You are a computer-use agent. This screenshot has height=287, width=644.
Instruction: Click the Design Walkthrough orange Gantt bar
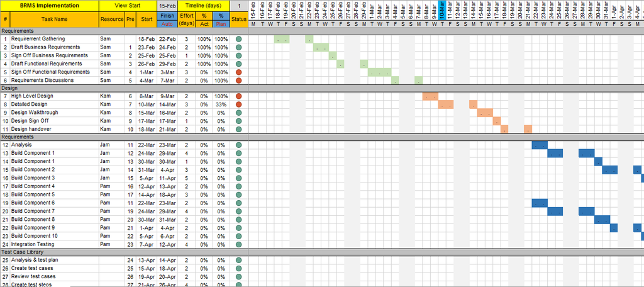485,113
